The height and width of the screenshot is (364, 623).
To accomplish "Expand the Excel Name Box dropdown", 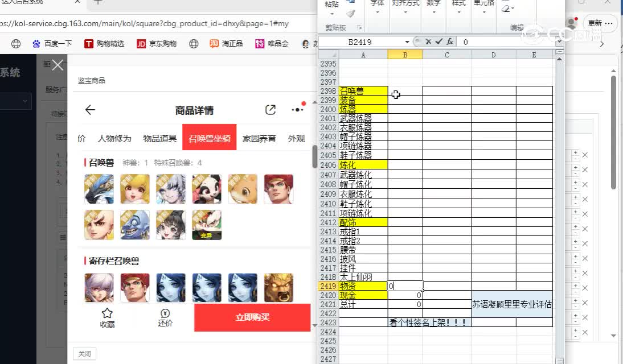I will pyautogui.click(x=407, y=42).
